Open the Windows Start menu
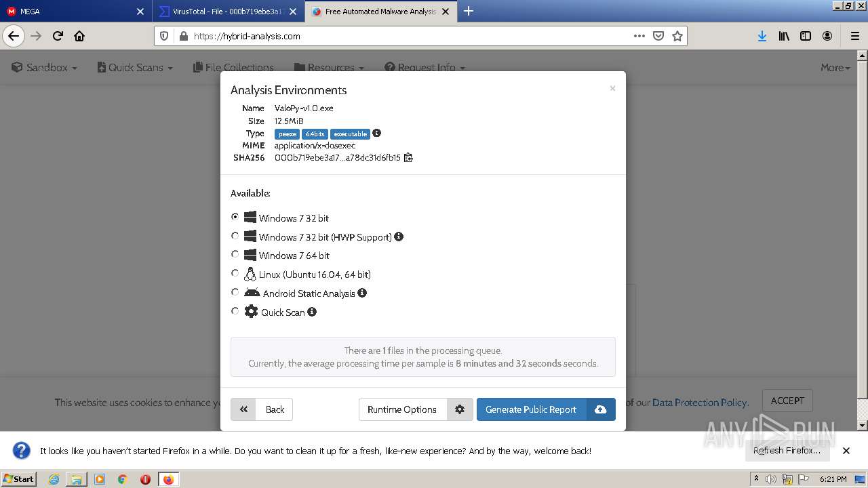Image resolution: width=868 pixels, height=488 pixels. (x=19, y=479)
